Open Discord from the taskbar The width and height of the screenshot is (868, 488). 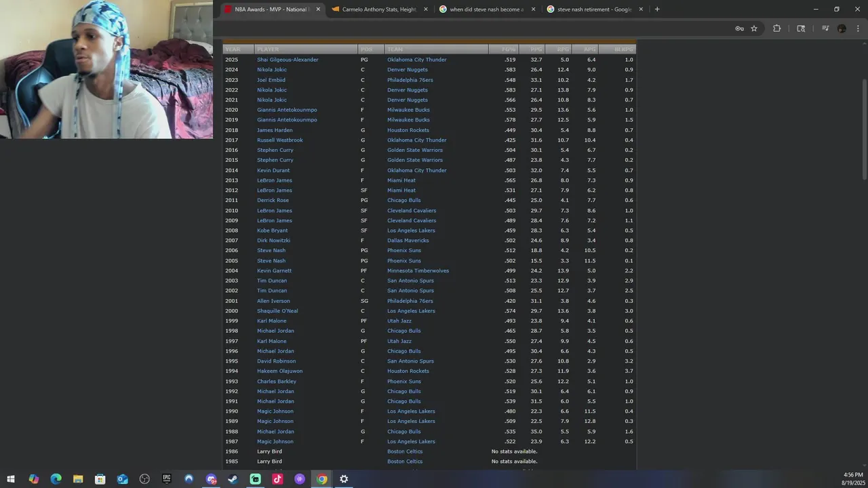point(211,479)
